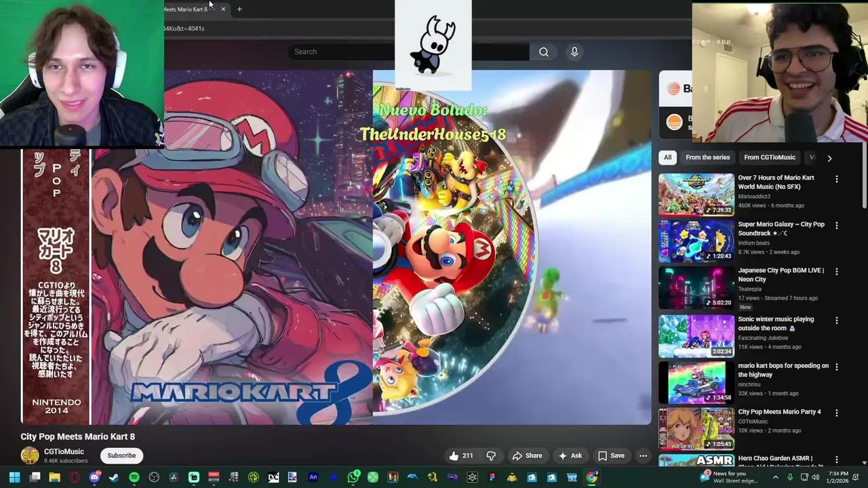Open Japanese City Pop Neon City thumbnail
The height and width of the screenshot is (488, 868).
click(x=696, y=287)
